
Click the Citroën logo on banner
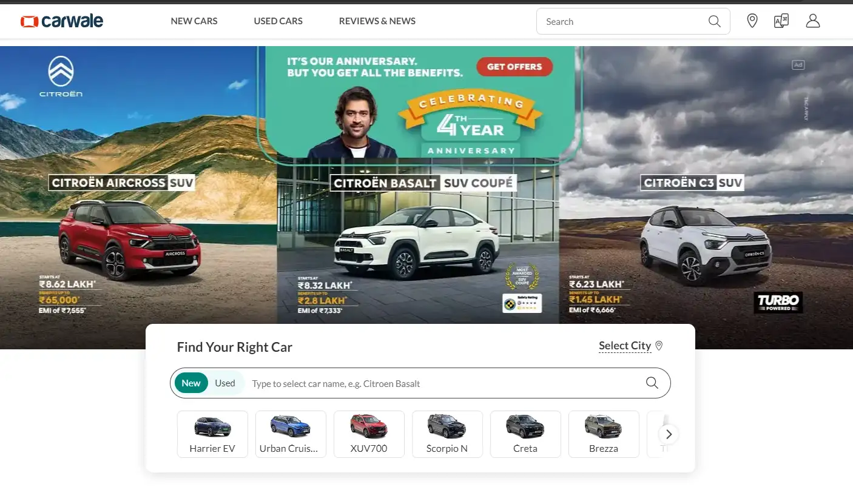[61, 76]
